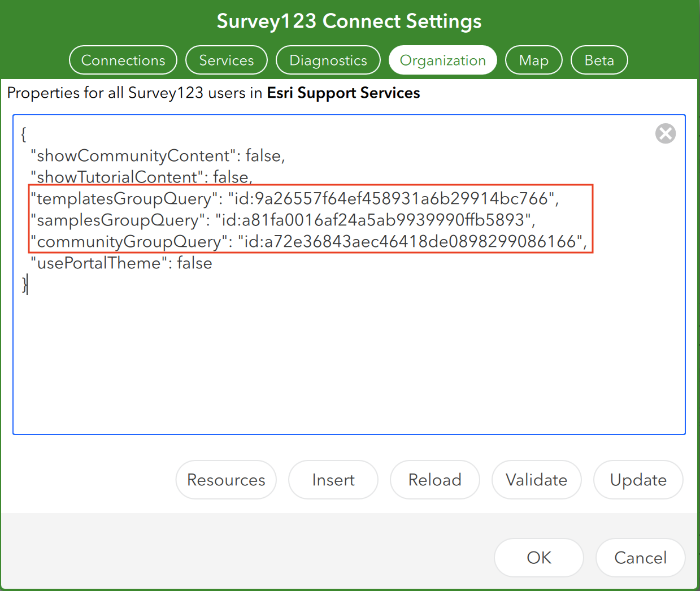Cancel the settings dialog
The height and width of the screenshot is (591, 700).
(641, 558)
